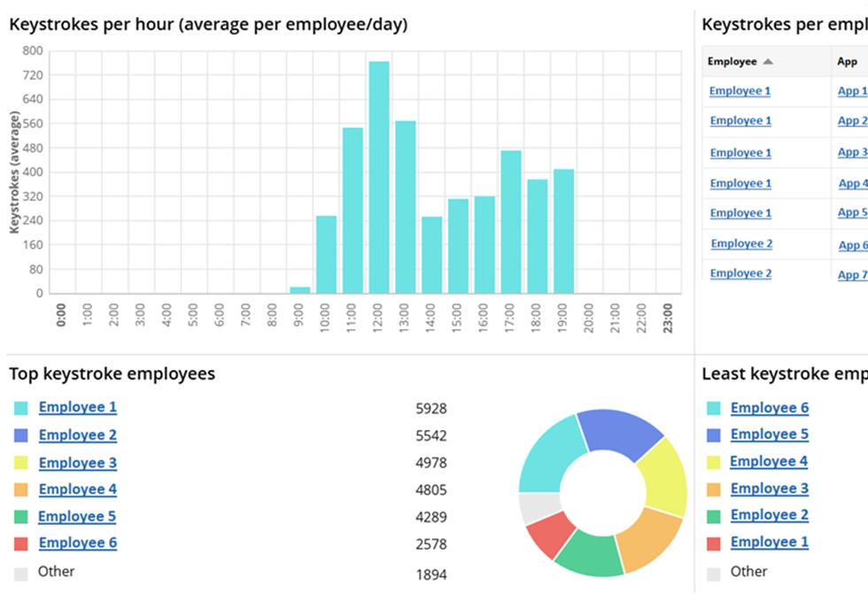Open Employee 2 in Least keystroke list
Screen dimensions: 868x602
770,515
